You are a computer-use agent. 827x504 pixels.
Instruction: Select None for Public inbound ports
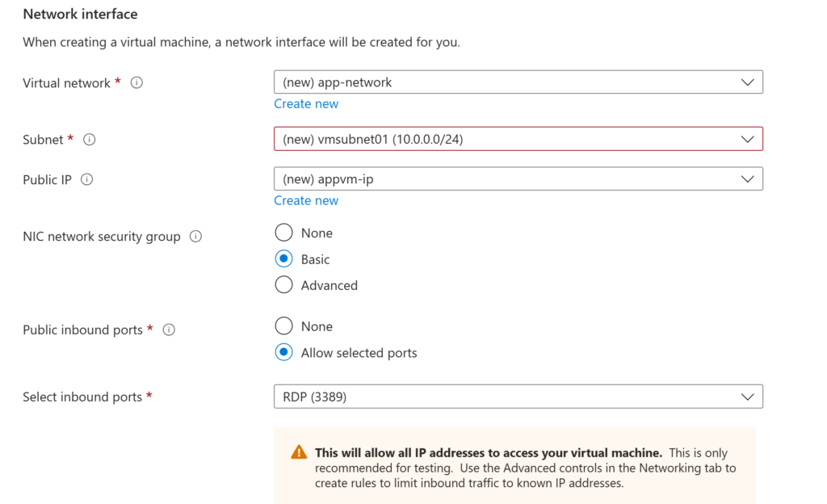point(284,326)
